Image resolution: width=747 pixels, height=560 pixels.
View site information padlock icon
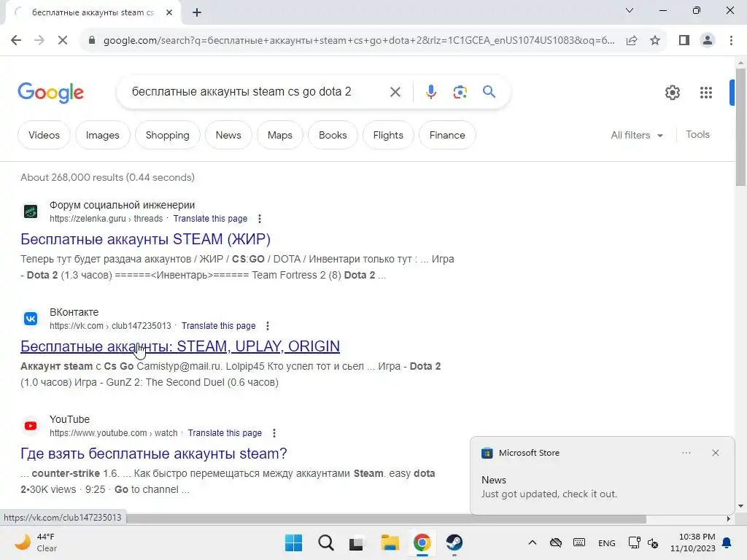92,41
